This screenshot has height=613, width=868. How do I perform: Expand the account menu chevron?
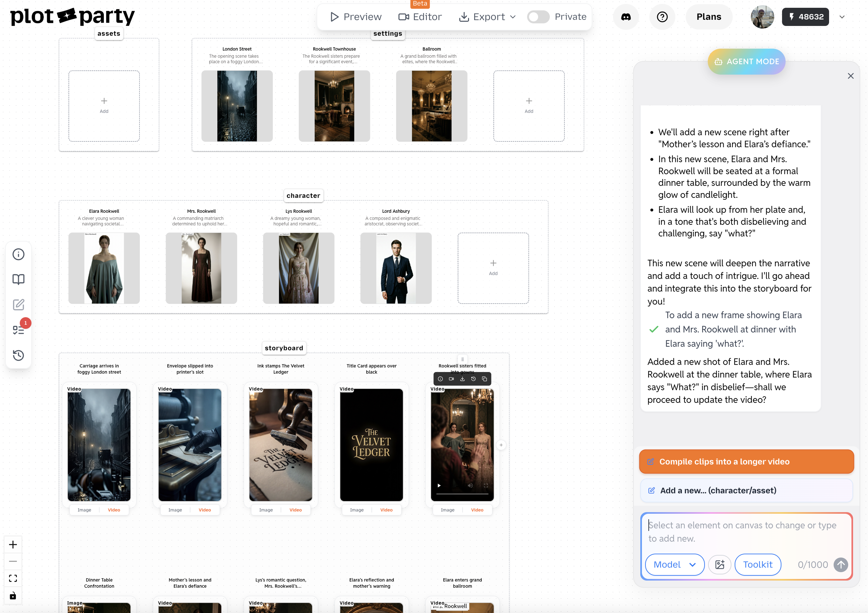[842, 17]
